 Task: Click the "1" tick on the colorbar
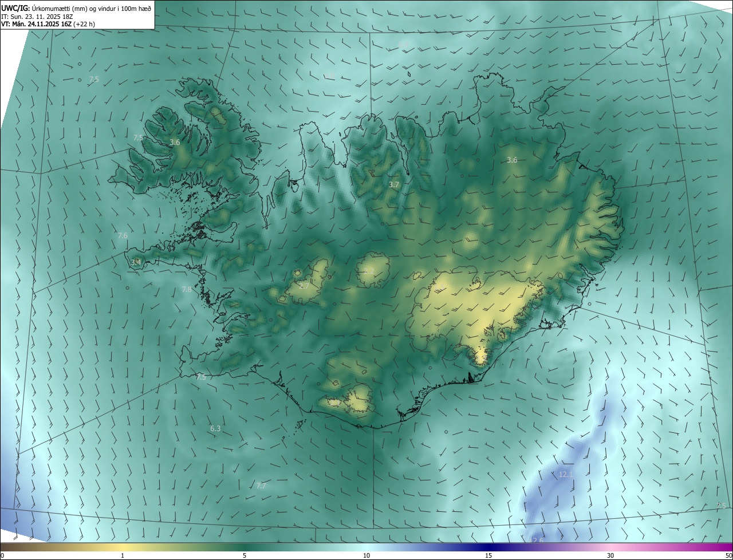pos(123,555)
